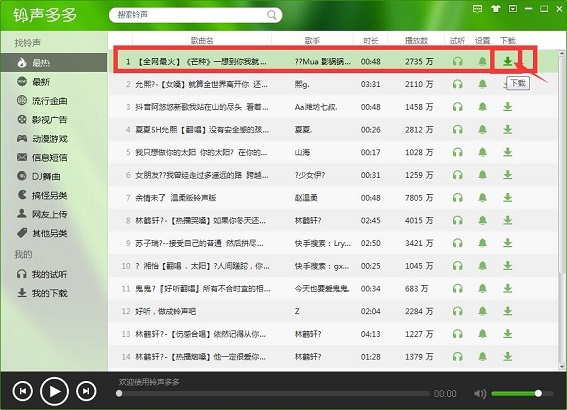Set song 5 as ringtone with its bell icon
The width and height of the screenshot is (567, 410).
click(x=482, y=152)
